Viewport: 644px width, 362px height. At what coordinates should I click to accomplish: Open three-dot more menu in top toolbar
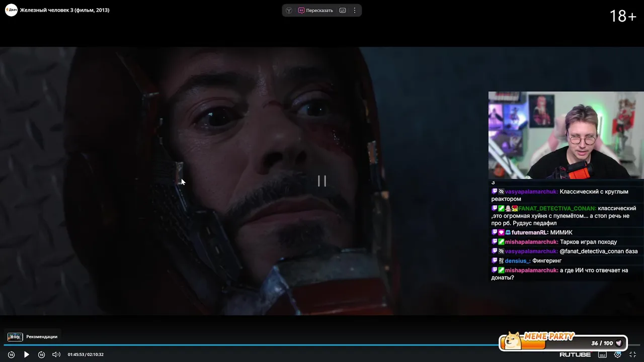pyautogui.click(x=355, y=10)
